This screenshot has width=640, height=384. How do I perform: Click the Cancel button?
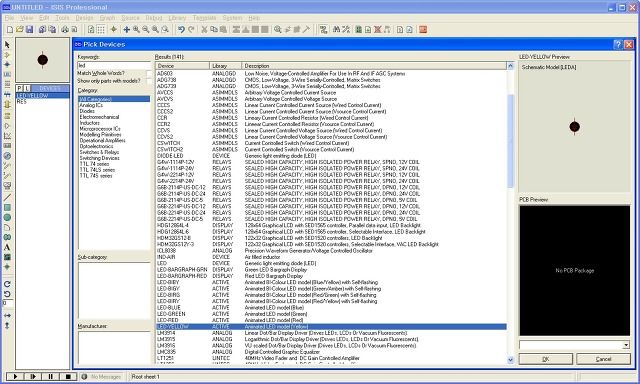tap(603, 359)
